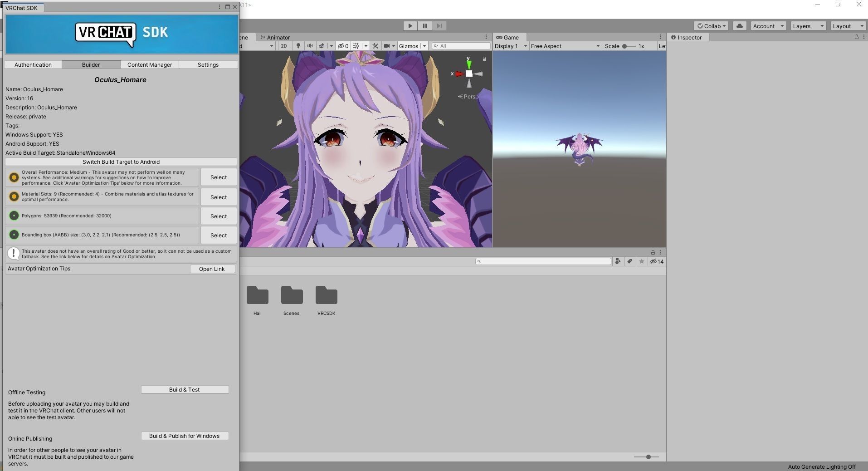Open the scene effects icon menu
The height and width of the screenshot is (471, 868).
[x=323, y=46]
